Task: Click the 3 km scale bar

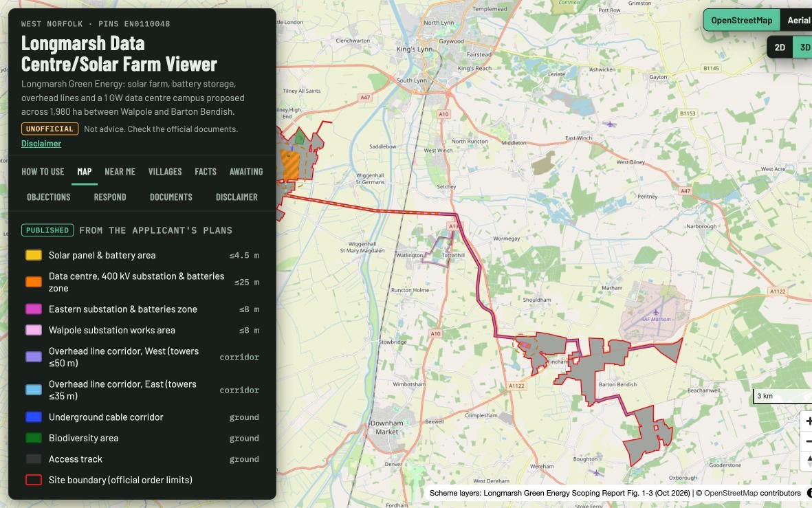Action: pos(782,396)
